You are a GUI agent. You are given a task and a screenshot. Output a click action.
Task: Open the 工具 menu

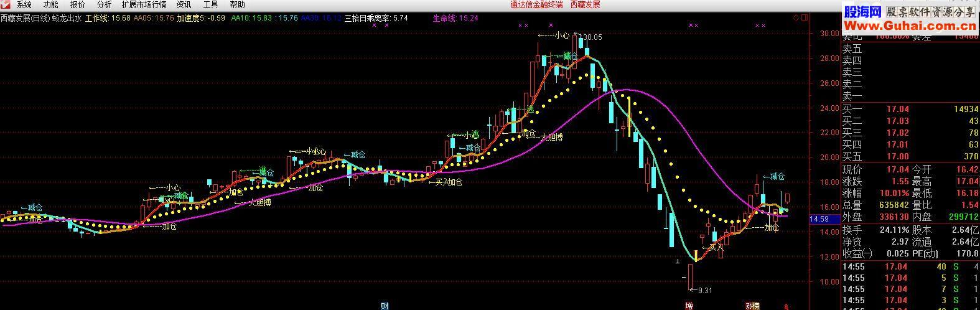pyautogui.click(x=211, y=5)
